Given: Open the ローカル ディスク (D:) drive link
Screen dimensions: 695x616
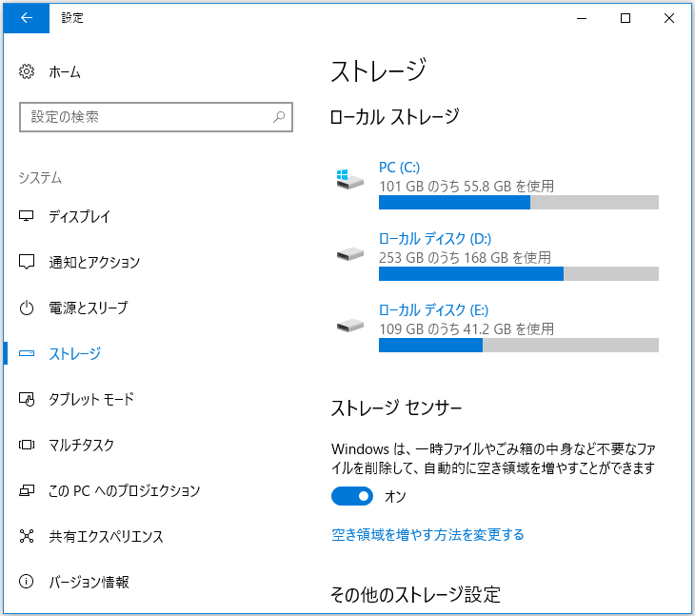Looking at the screenshot, I should [x=435, y=239].
